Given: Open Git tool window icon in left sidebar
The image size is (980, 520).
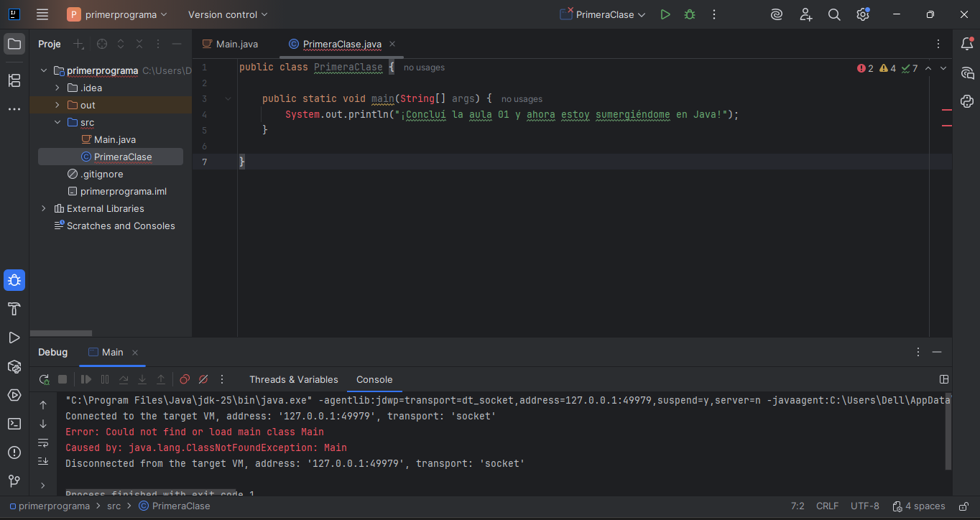Looking at the screenshot, I should (14, 481).
